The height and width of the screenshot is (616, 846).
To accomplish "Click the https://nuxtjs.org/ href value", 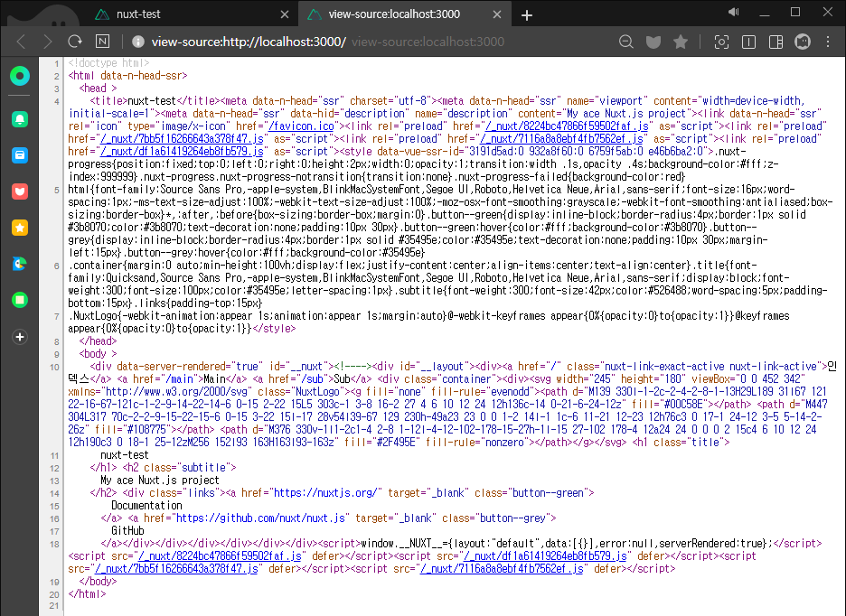I will (328, 493).
